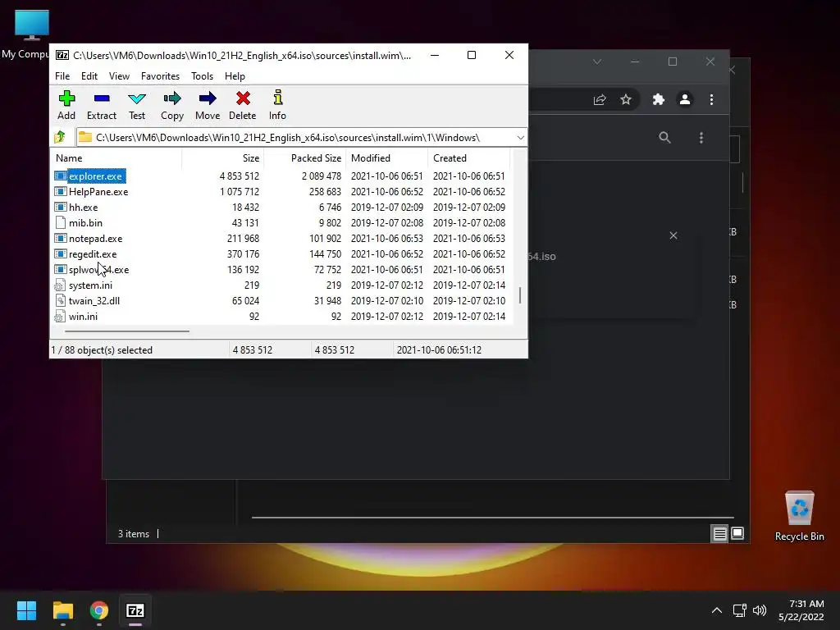Switch File Explorer to details view
Viewport: 840px width, 630px height.
(719, 533)
